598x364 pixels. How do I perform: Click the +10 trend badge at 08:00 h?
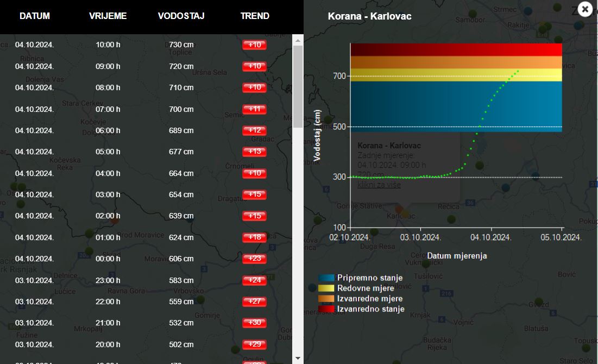tap(254, 87)
